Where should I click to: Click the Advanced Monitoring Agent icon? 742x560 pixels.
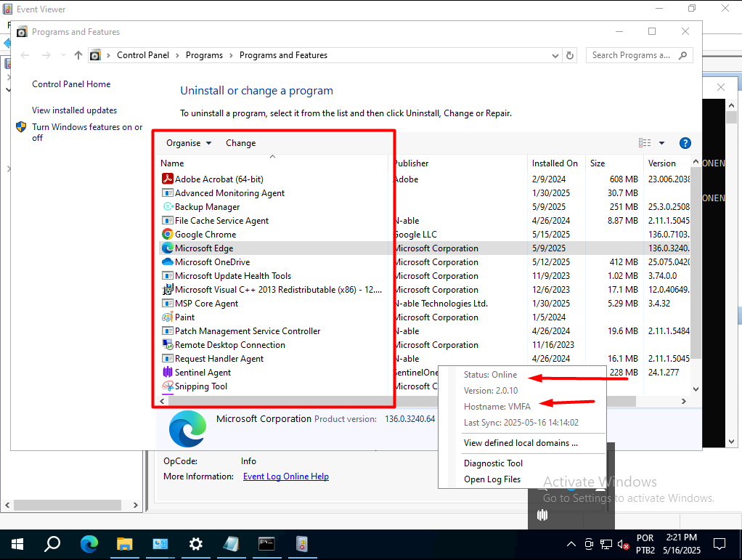pyautogui.click(x=168, y=193)
